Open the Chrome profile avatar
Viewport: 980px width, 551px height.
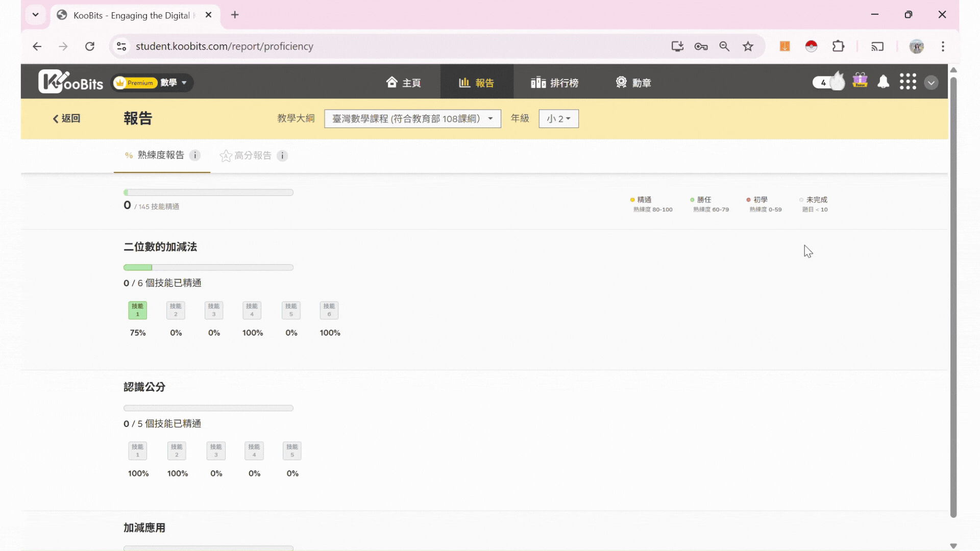(x=917, y=46)
